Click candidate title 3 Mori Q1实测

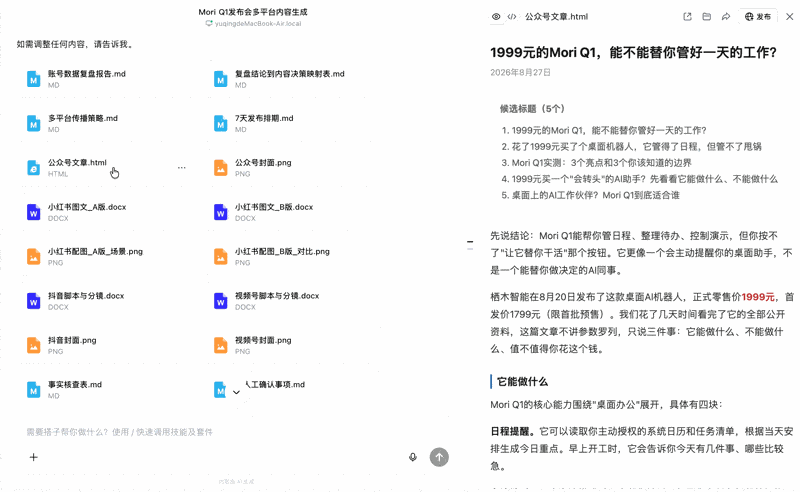point(602,163)
